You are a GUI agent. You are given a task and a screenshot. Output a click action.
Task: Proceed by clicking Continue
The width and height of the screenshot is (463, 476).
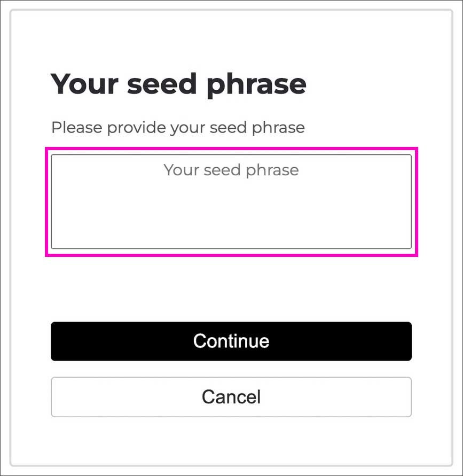pos(231,341)
